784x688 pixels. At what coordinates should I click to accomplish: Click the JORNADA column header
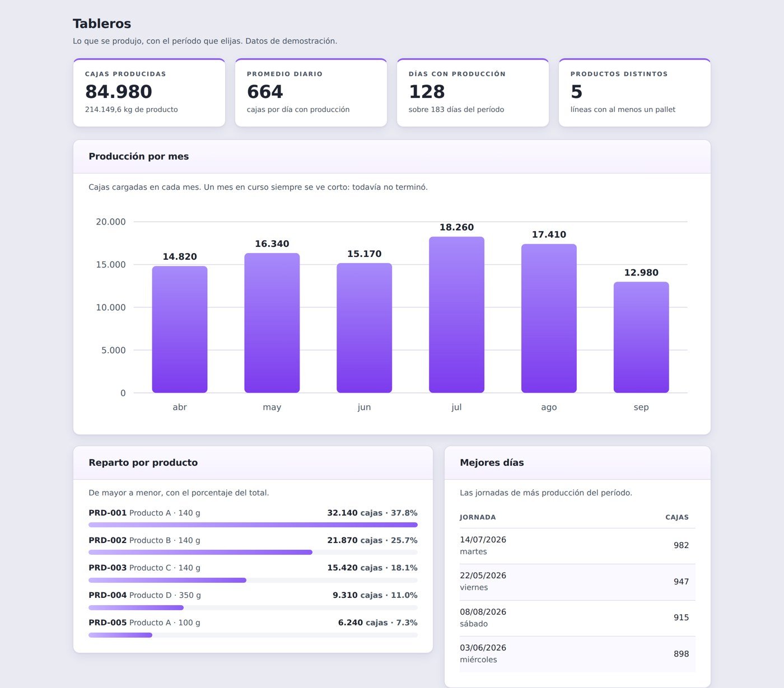pyautogui.click(x=478, y=517)
